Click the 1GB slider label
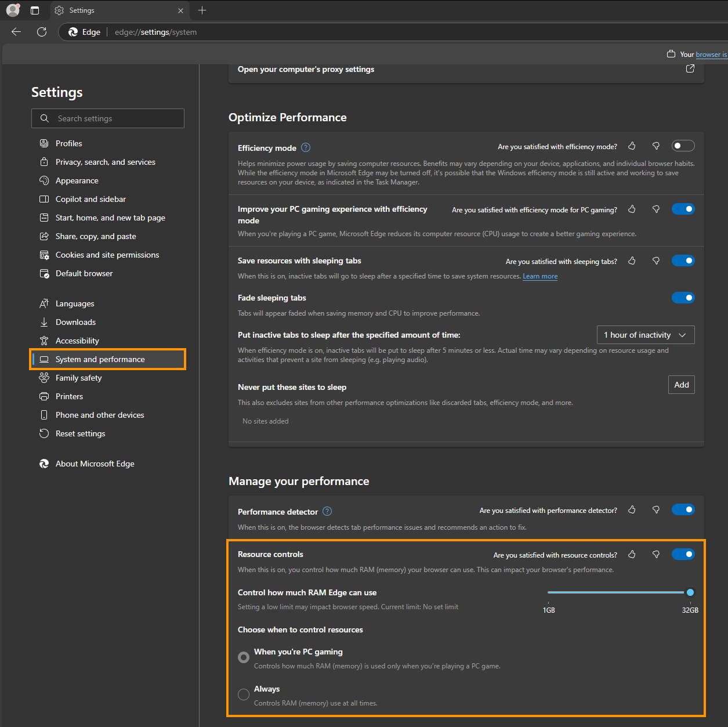Viewport: 728px width, 727px height. pos(549,610)
